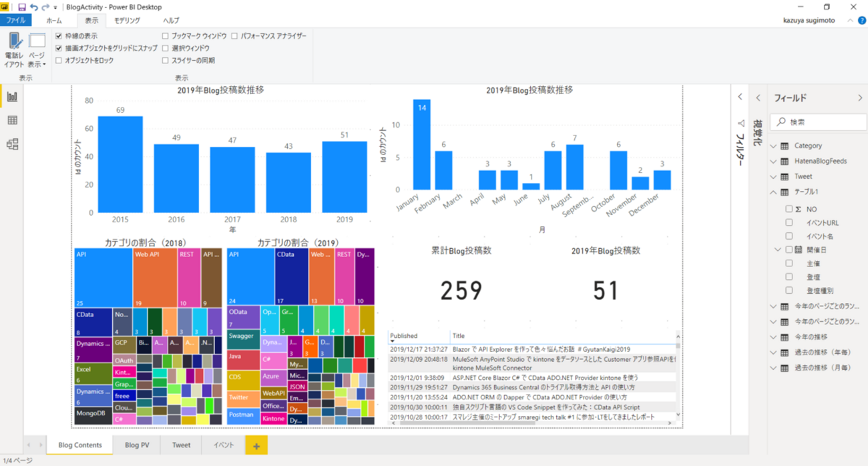Add a new page with plus button

(256, 445)
